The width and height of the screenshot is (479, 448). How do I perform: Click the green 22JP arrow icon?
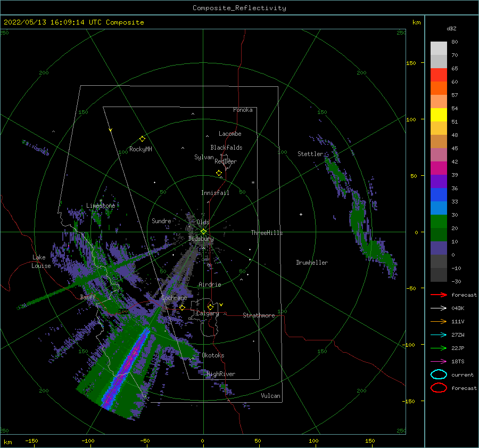tap(439, 348)
